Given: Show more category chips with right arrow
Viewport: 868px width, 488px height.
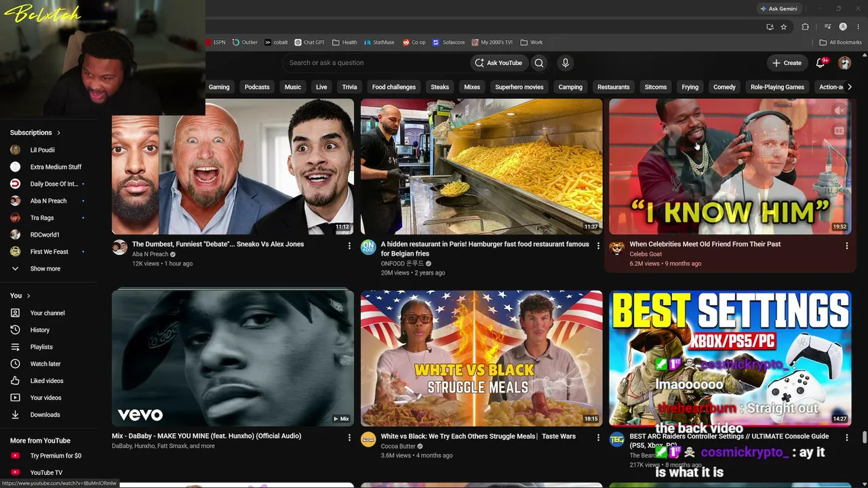Looking at the screenshot, I should coord(850,87).
